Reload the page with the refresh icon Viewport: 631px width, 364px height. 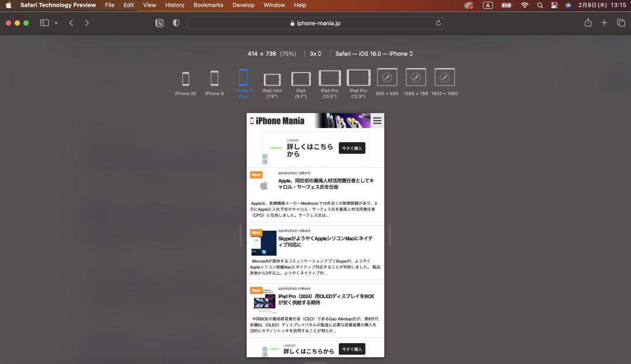pos(438,23)
